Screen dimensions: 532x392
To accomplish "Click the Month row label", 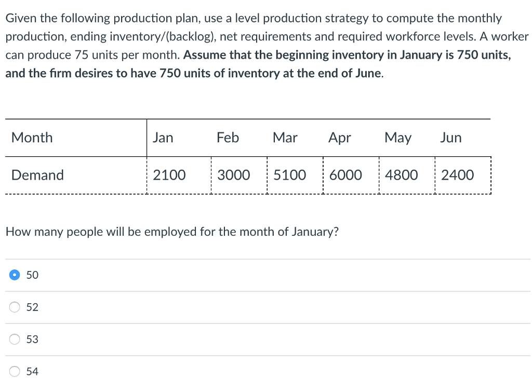I will pos(32,138).
